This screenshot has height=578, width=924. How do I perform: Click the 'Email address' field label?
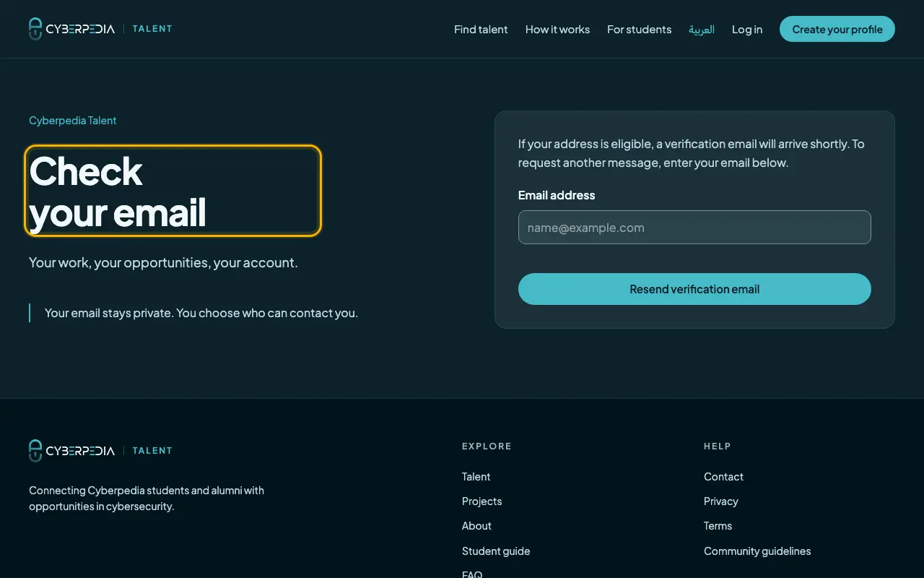click(557, 195)
